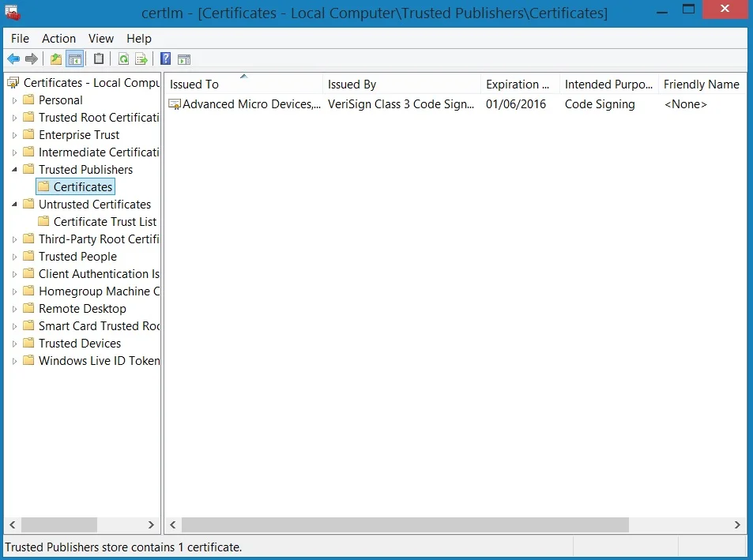Screen dimensions: 753x560
Task: Expand the Remote Desktop node
Action: pyautogui.click(x=14, y=309)
